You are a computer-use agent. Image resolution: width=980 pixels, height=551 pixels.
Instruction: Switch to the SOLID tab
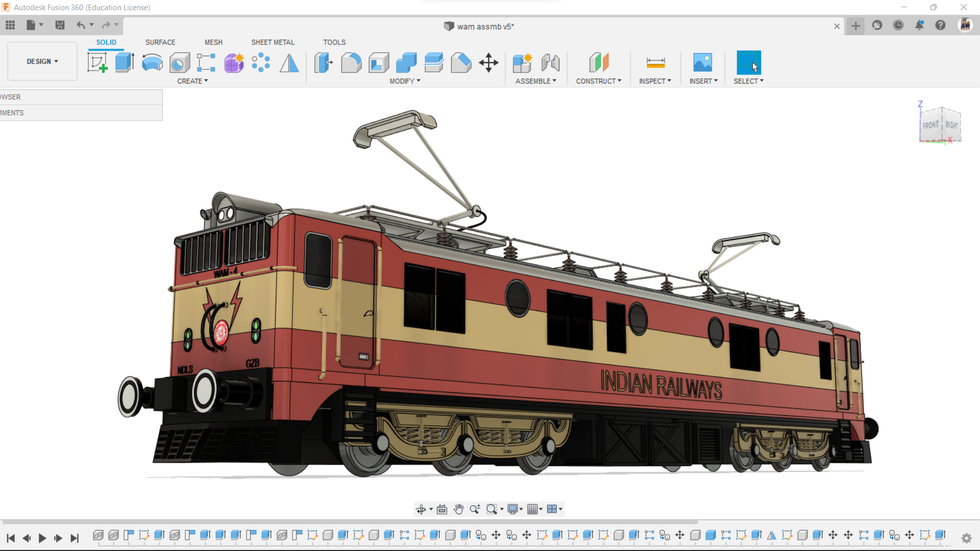[106, 42]
